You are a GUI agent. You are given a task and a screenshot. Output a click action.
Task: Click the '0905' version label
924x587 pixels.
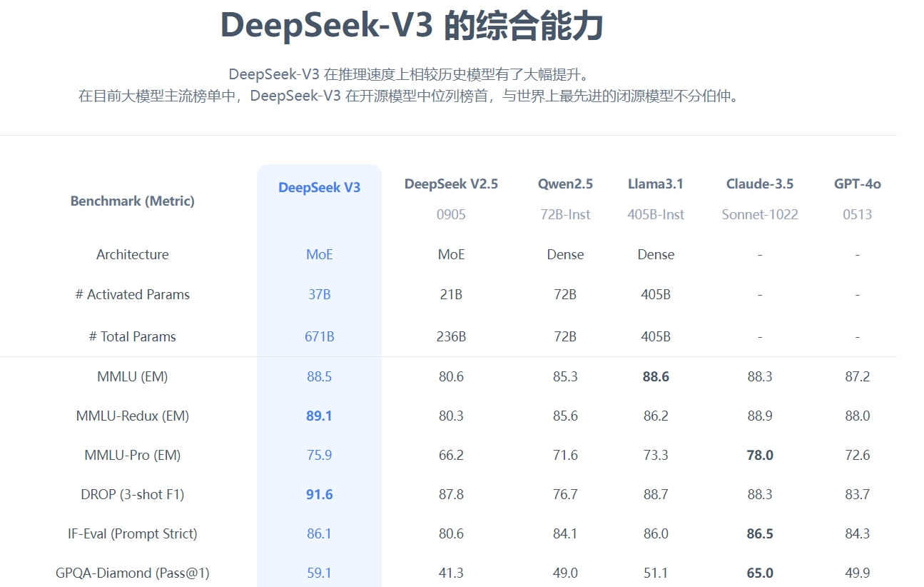tap(452, 214)
